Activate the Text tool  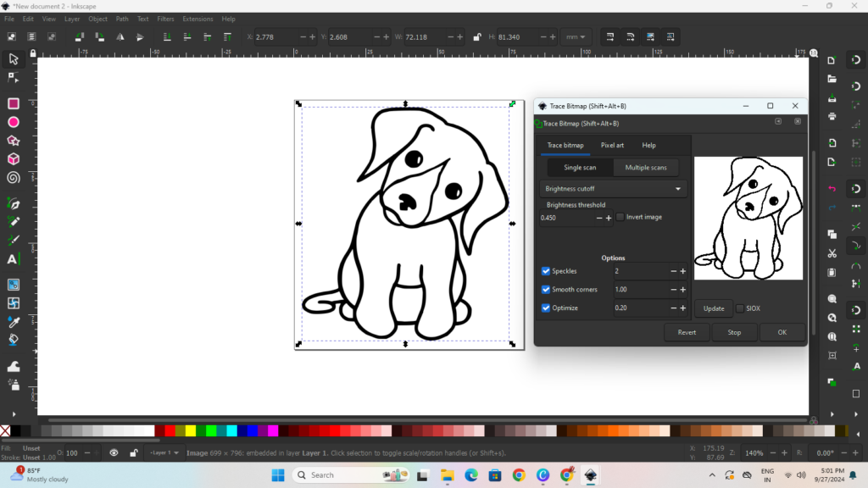pyautogui.click(x=13, y=259)
